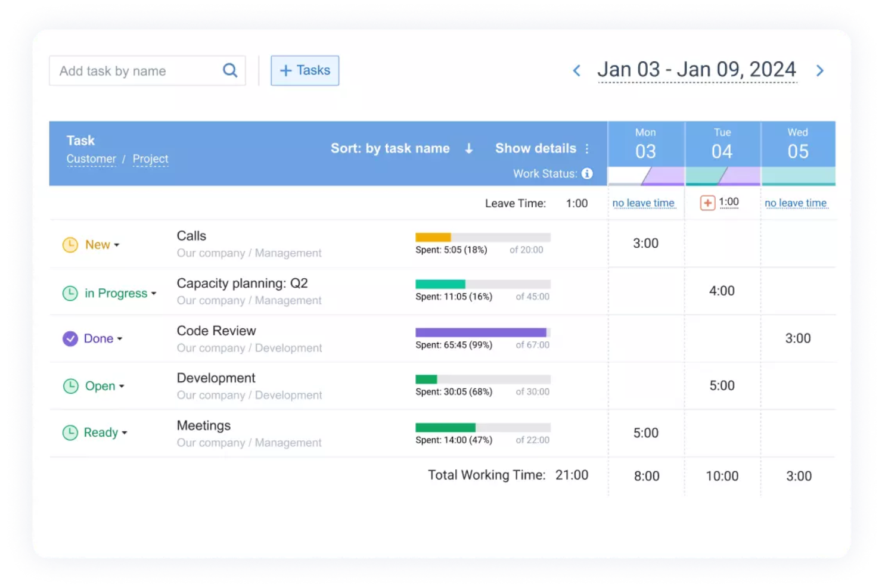Click the search magnifier icon
The image size is (882, 588).
click(x=229, y=70)
